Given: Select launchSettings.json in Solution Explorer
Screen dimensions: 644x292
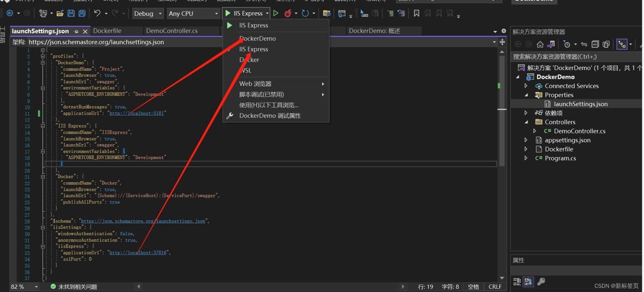Looking at the screenshot, I should (x=581, y=104).
